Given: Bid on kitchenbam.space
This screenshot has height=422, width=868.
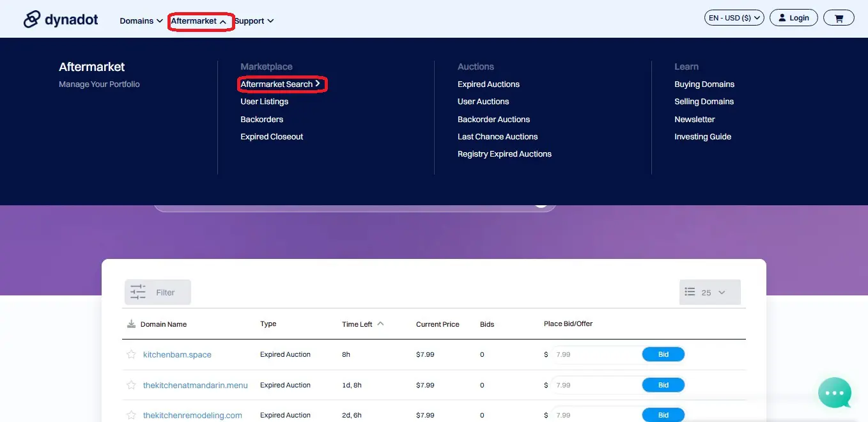Looking at the screenshot, I should click(663, 354).
